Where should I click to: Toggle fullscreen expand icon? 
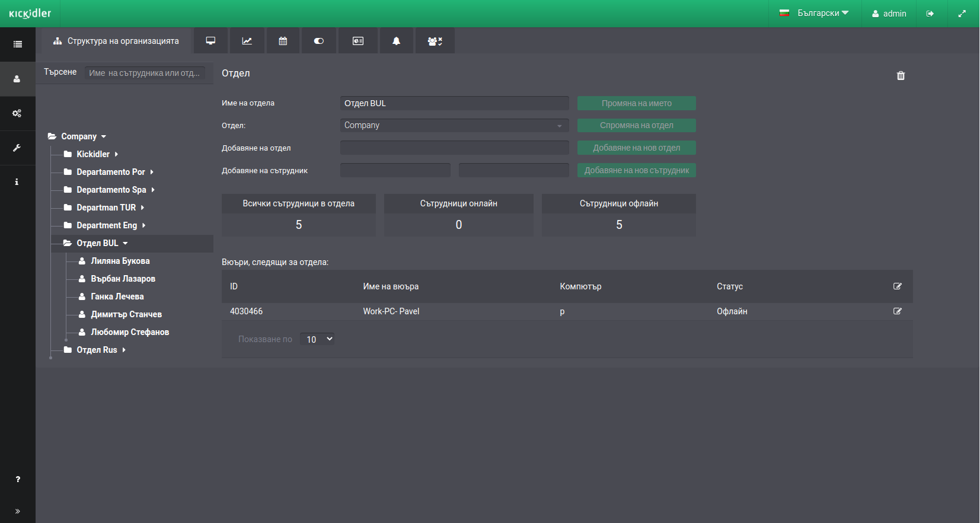pos(962,14)
